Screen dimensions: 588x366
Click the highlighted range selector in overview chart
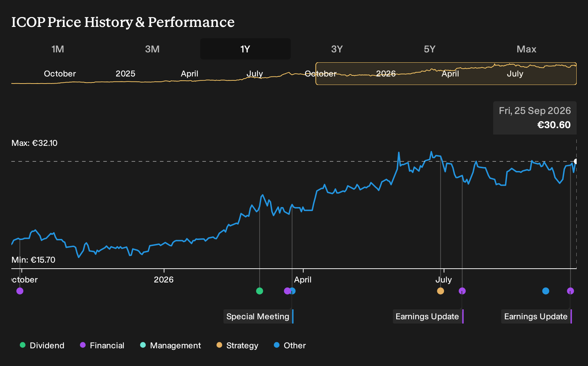[446, 74]
